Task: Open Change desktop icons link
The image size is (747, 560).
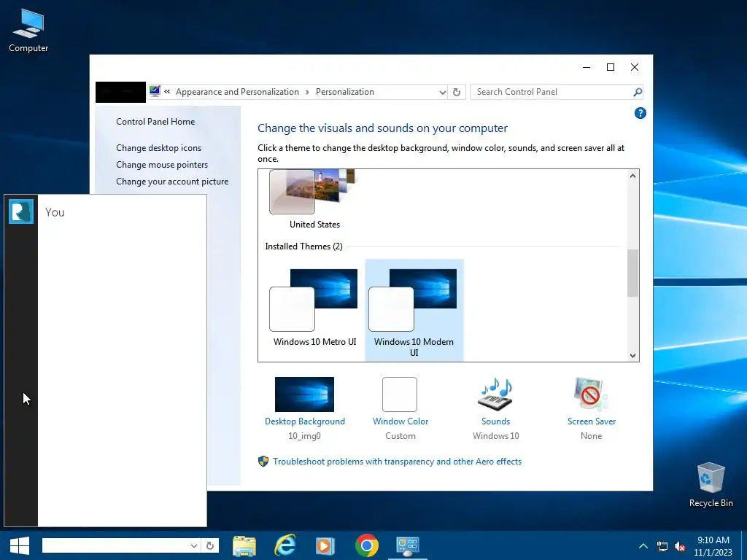Action: [x=158, y=147]
